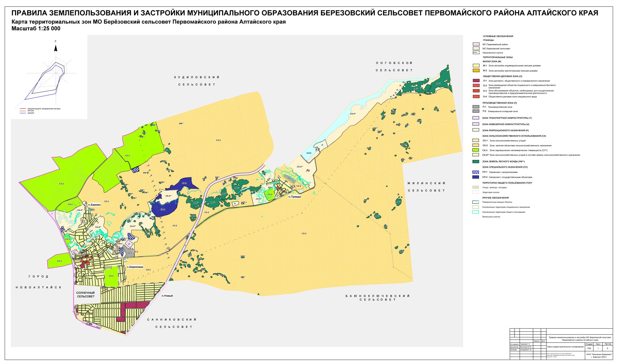The width and height of the screenshot is (618, 364).
Task: Select the О-4 red legend swatch
Action: pyautogui.click(x=476, y=97)
